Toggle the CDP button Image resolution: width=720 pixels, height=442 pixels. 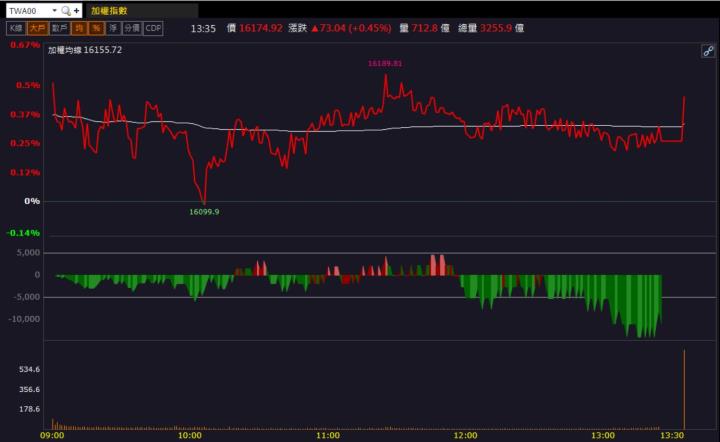pyautogui.click(x=153, y=28)
